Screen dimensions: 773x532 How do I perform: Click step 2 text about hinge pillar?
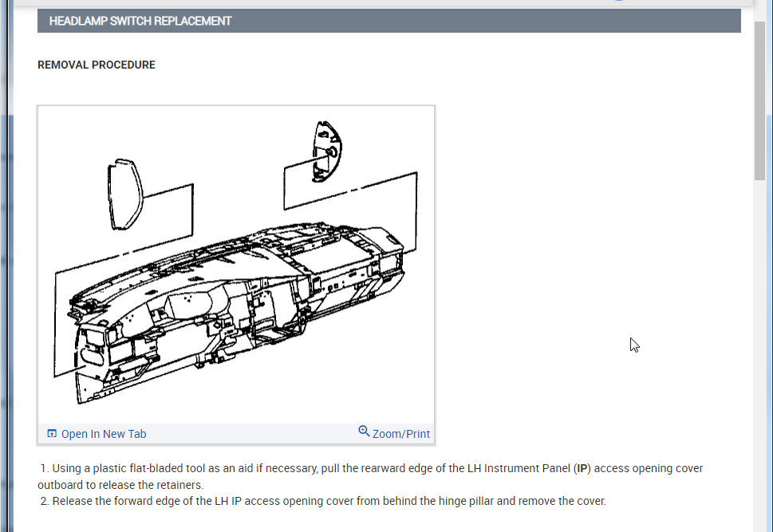pyautogui.click(x=323, y=501)
